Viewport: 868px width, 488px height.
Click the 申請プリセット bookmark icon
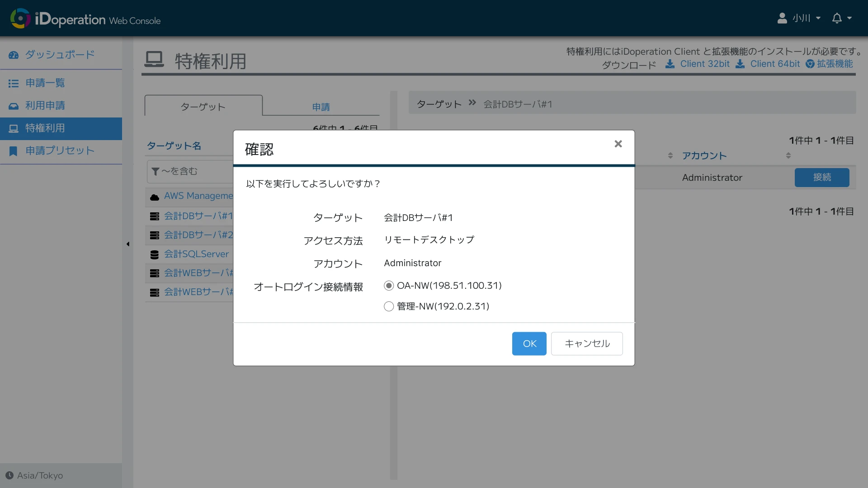pos(13,151)
